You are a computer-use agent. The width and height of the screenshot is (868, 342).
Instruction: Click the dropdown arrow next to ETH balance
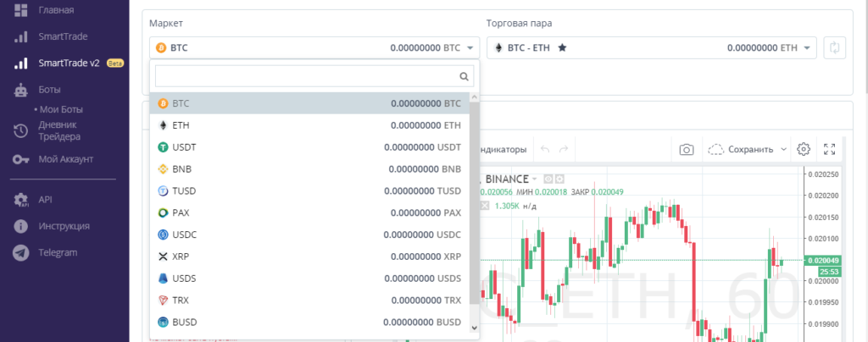807,48
